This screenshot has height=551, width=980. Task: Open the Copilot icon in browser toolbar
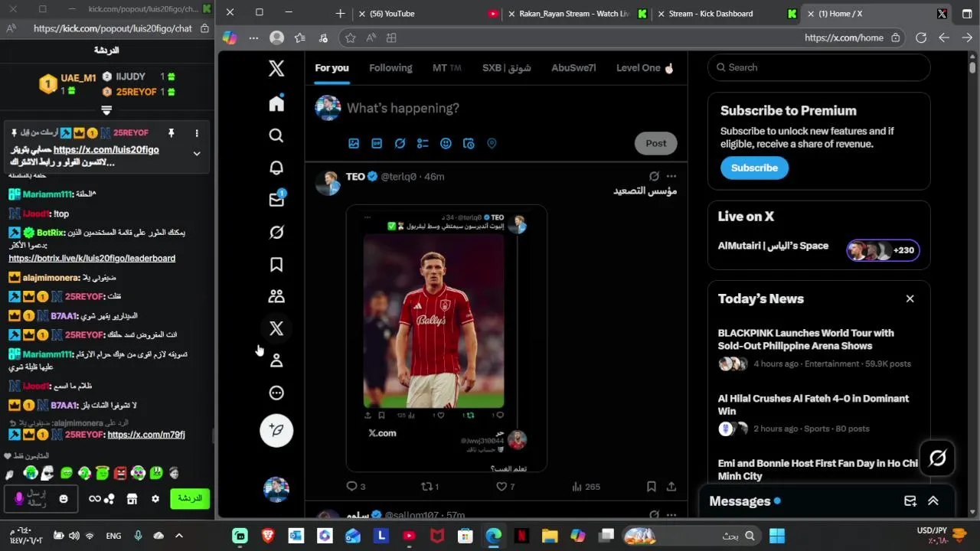click(230, 37)
